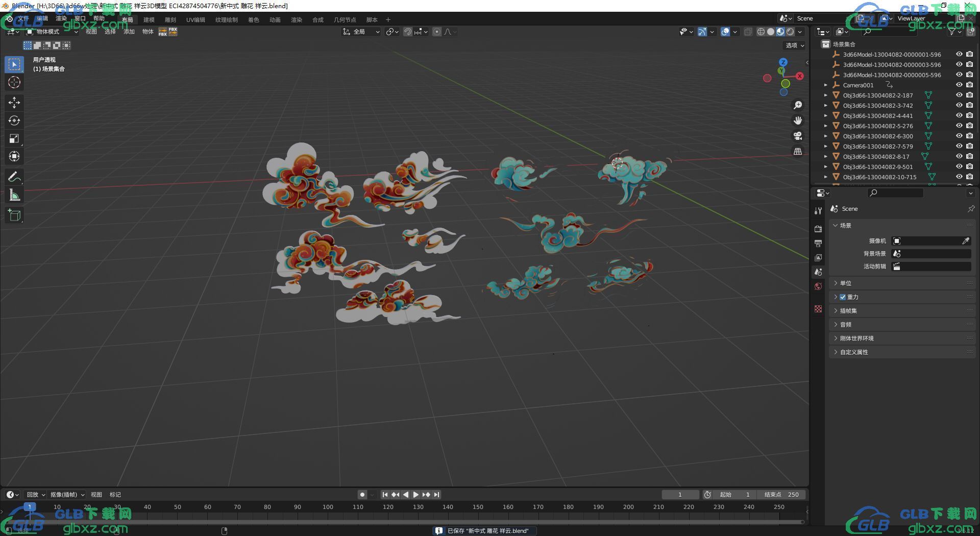Open the Tool properties tab

[818, 210]
